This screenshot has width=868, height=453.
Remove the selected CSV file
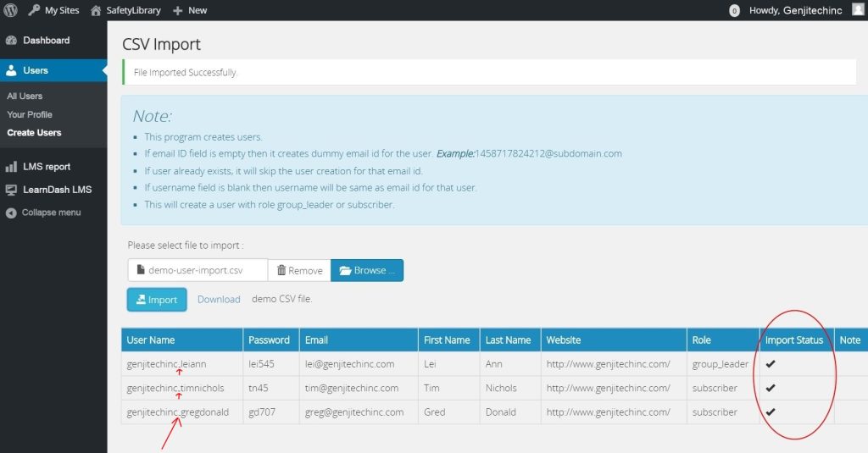pos(299,270)
